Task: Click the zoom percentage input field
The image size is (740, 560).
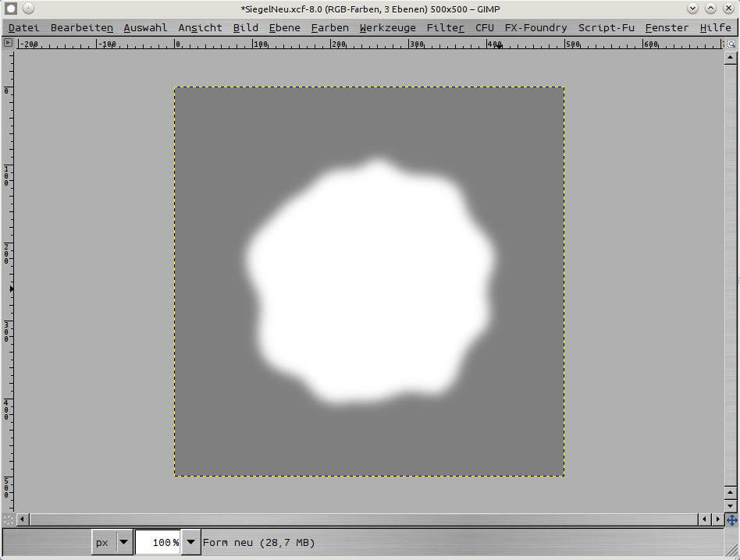Action: point(158,542)
